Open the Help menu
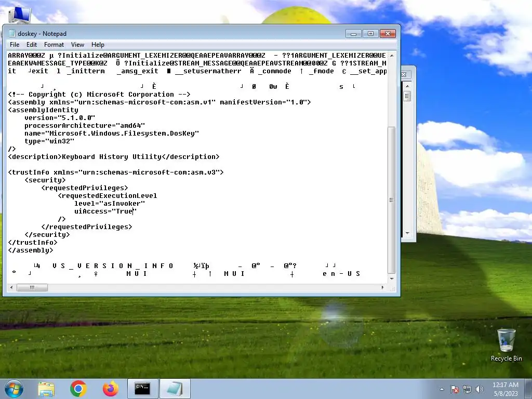The image size is (532, 399). (98, 45)
